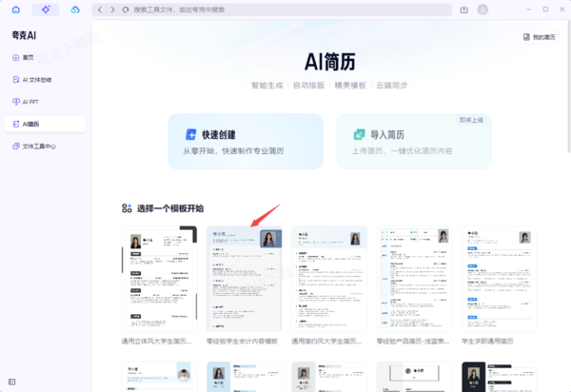The image size is (571, 392).
Task: Choose the 通用立体风大学生简历 template thumbnail
Action: 159,279
